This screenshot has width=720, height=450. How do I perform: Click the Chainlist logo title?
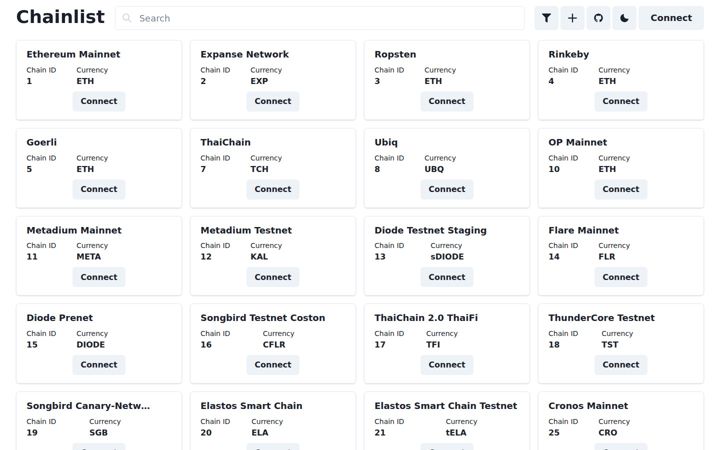coord(60,17)
